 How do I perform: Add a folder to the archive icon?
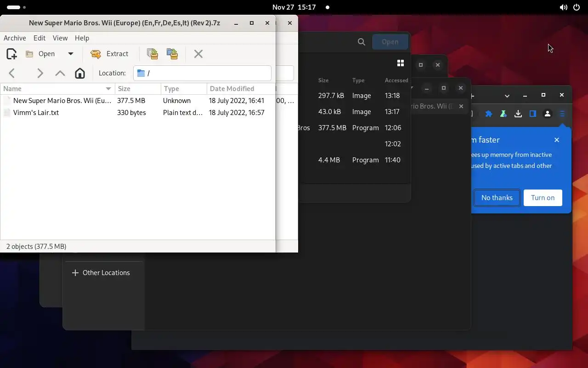click(x=172, y=54)
